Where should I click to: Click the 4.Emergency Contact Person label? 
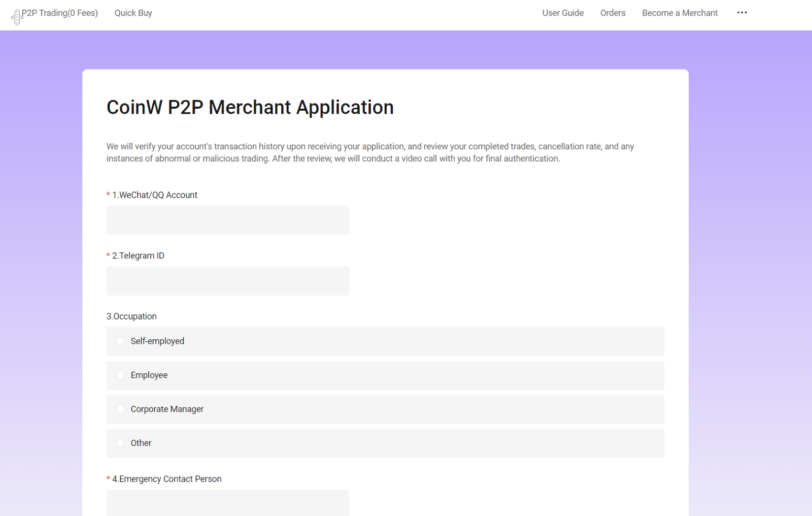tap(167, 479)
